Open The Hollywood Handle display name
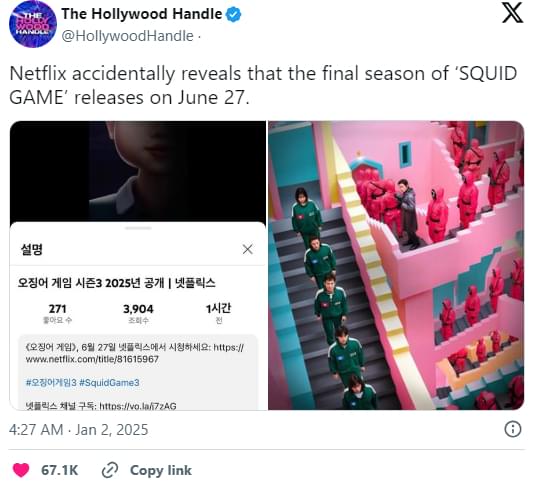Image resolution: width=536 pixels, height=486 pixels. [142, 14]
